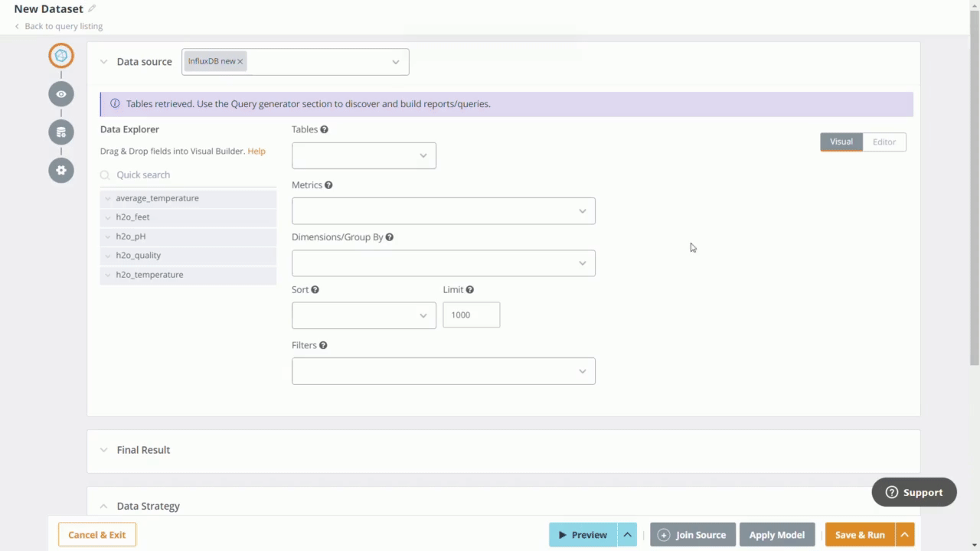Image resolution: width=980 pixels, height=551 pixels.
Task: Open the Settings gear icon in sidebar
Action: 60,170
